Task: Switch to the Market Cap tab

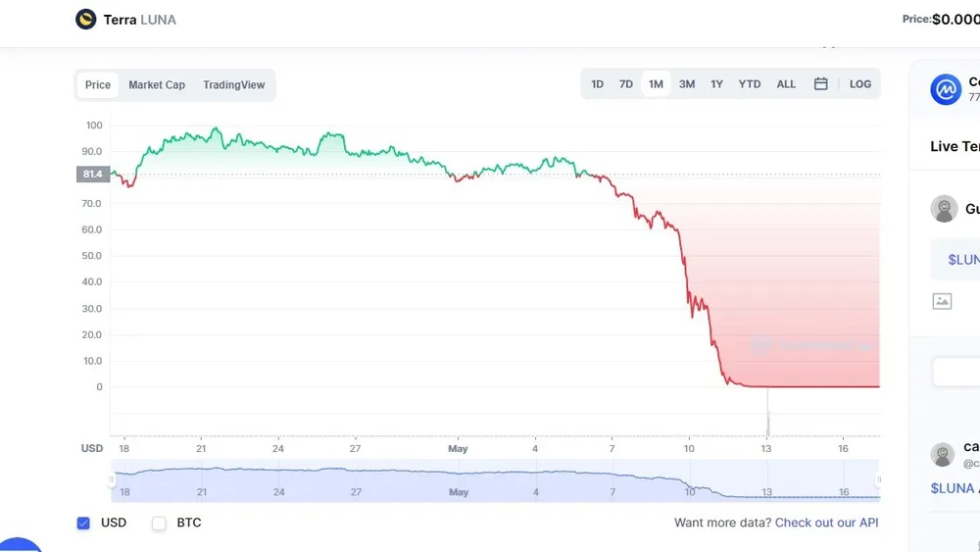Action: pyautogui.click(x=157, y=85)
